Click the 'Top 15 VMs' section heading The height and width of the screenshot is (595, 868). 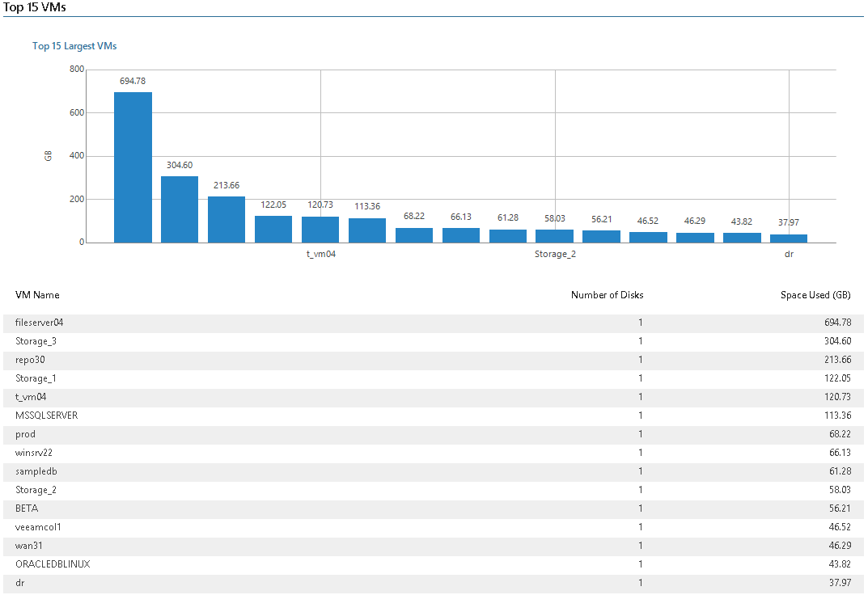(34, 7)
